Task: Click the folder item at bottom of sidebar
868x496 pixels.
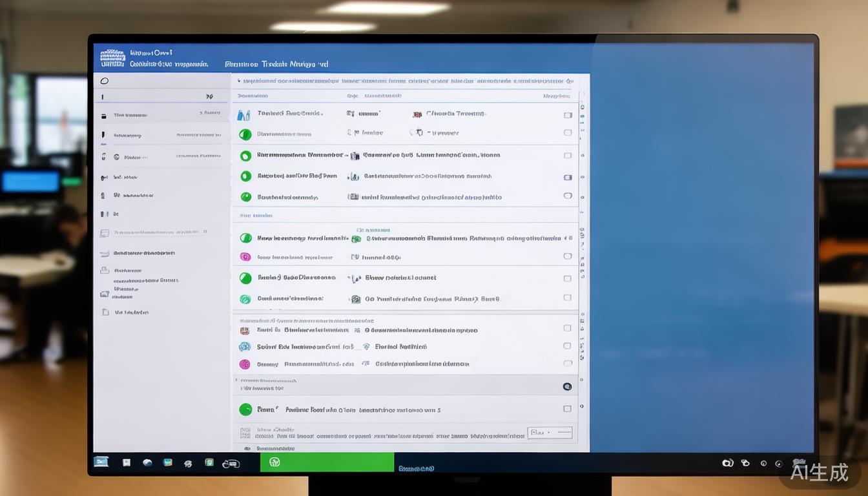Action: pos(105,312)
